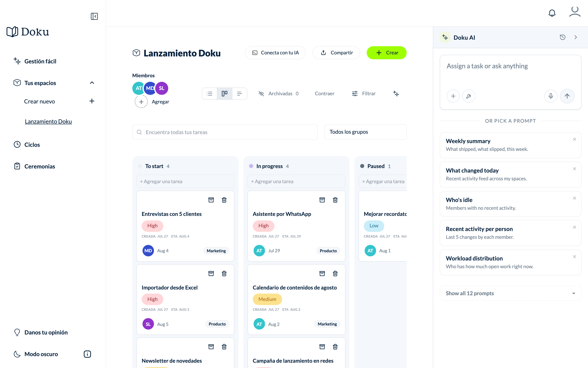Archive the Entrevistas con 5 clientes card
This screenshot has width=588, height=368.
tap(211, 200)
